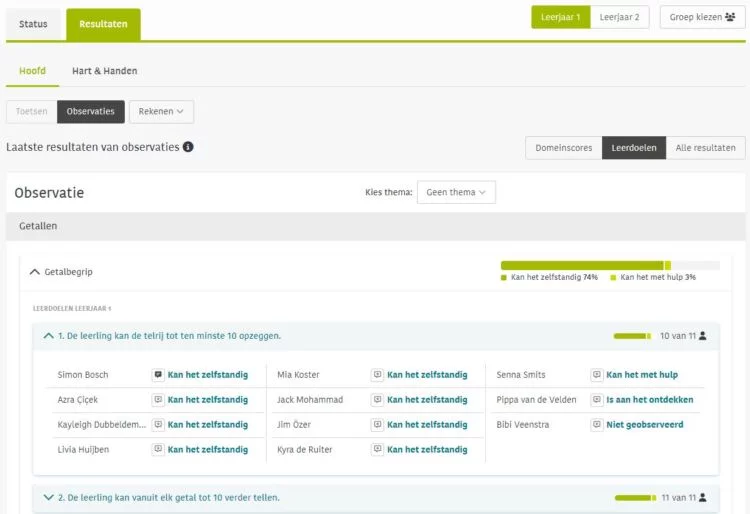The width and height of the screenshot is (750, 514).
Task: Click Senna Smits' comment icon
Action: (x=597, y=375)
